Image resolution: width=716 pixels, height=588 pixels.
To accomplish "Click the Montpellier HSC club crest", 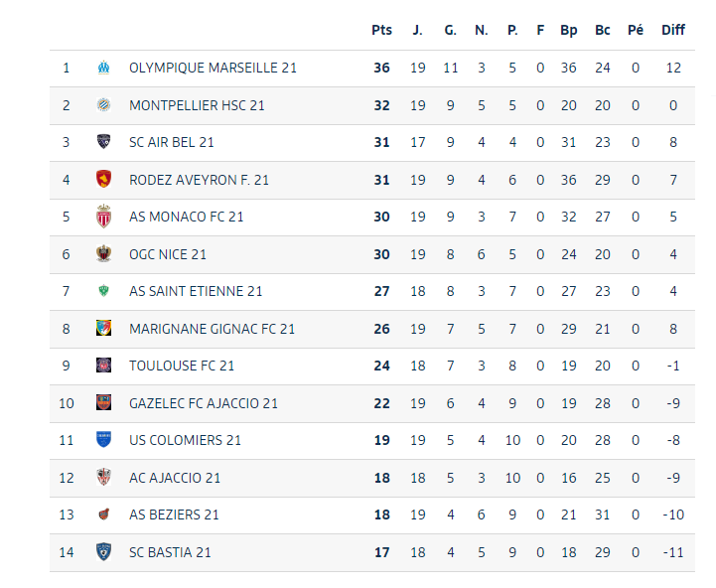I will point(103,105).
